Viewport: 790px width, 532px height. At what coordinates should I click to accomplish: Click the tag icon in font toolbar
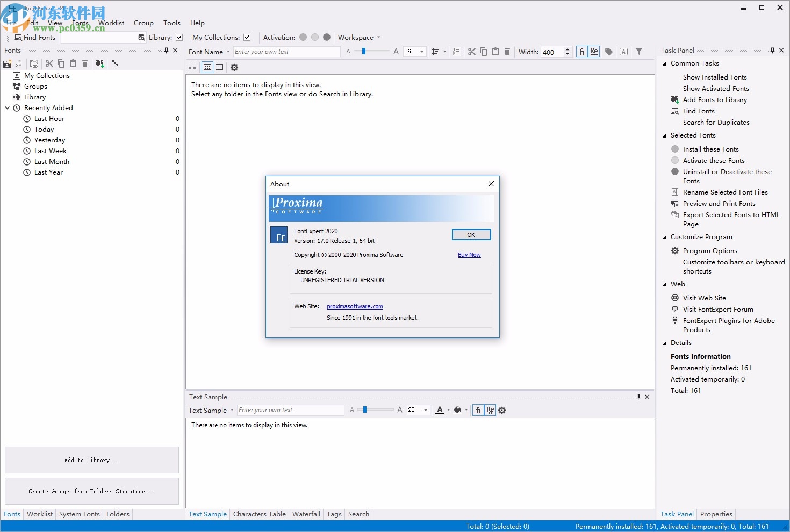tap(609, 52)
